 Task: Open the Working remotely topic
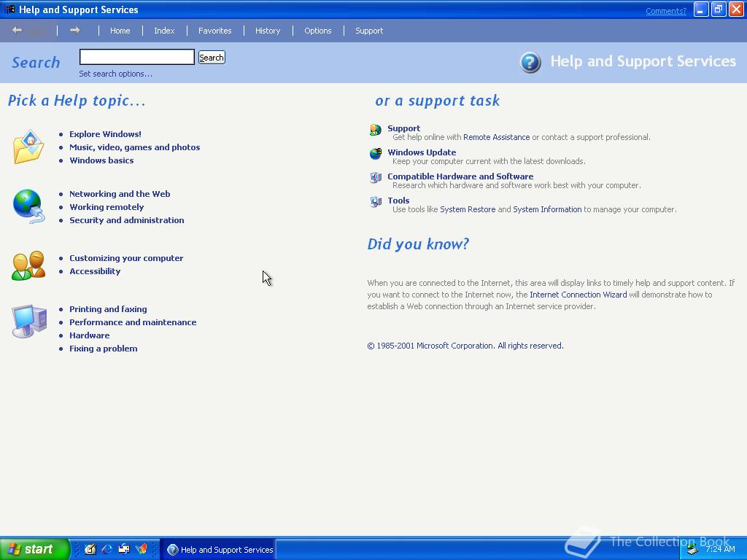pyautogui.click(x=107, y=207)
